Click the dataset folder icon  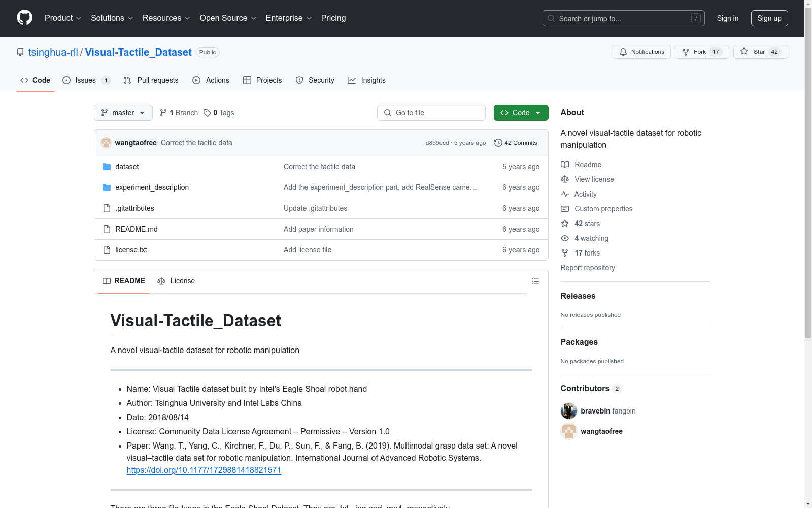pyautogui.click(x=107, y=167)
